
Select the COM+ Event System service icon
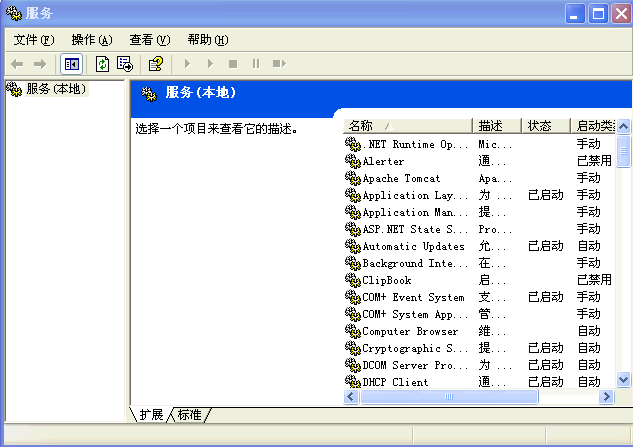tap(352, 297)
